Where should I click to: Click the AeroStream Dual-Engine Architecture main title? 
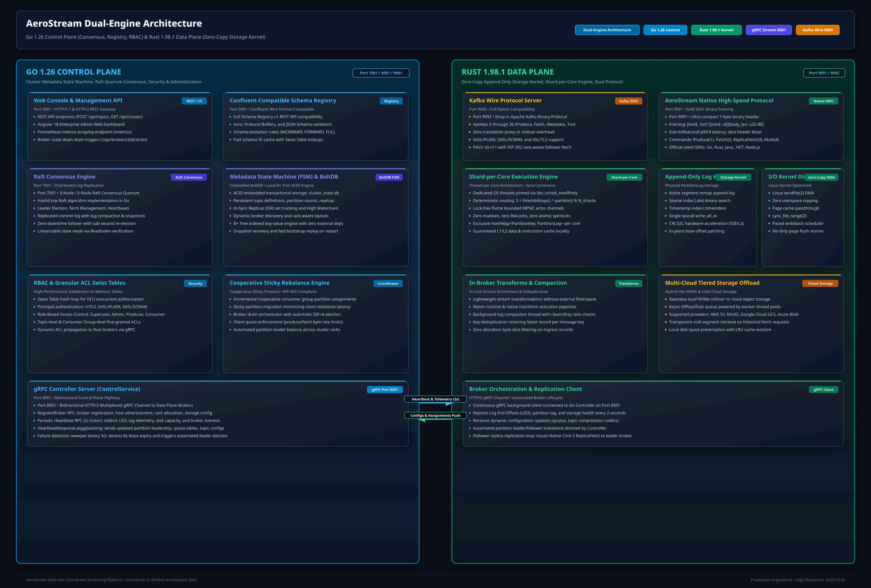(114, 23)
